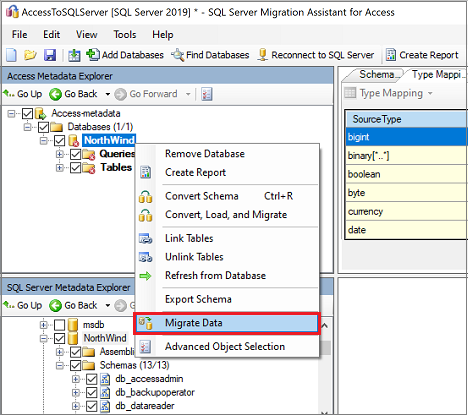Image resolution: width=468 pixels, height=415 pixels.
Task: Click Advanced Object Selection icon in Access explorer toolbar
Action: click(x=207, y=94)
